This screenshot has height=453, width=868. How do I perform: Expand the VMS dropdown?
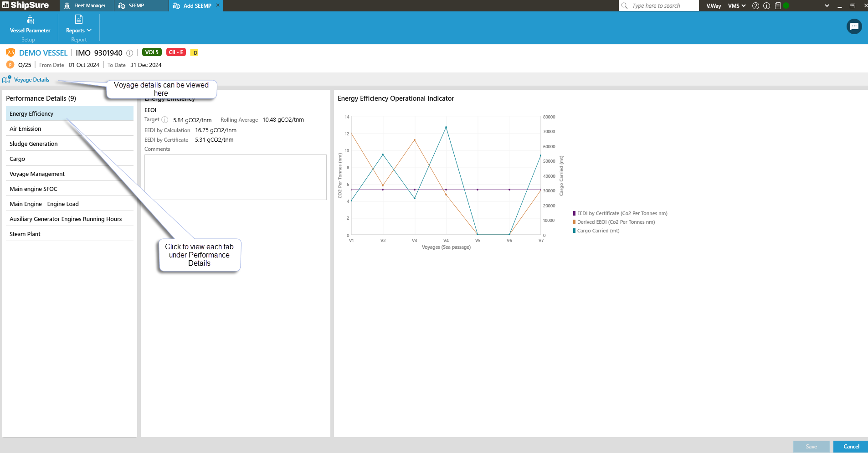pos(737,6)
